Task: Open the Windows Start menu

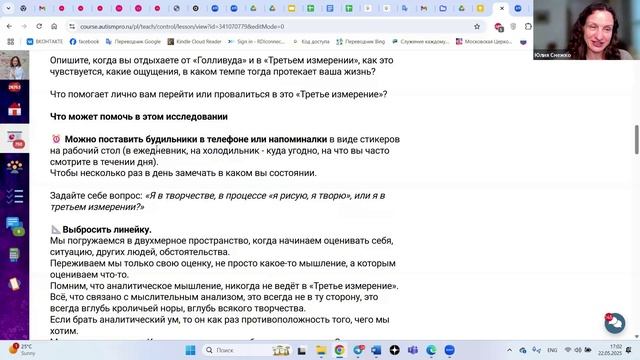Action: coord(190,350)
